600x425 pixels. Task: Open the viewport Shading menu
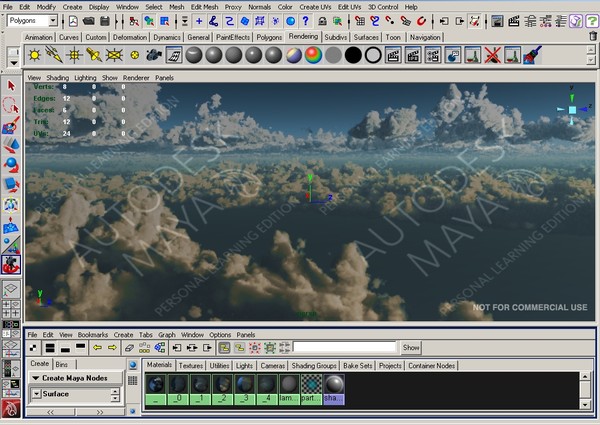[x=57, y=78]
